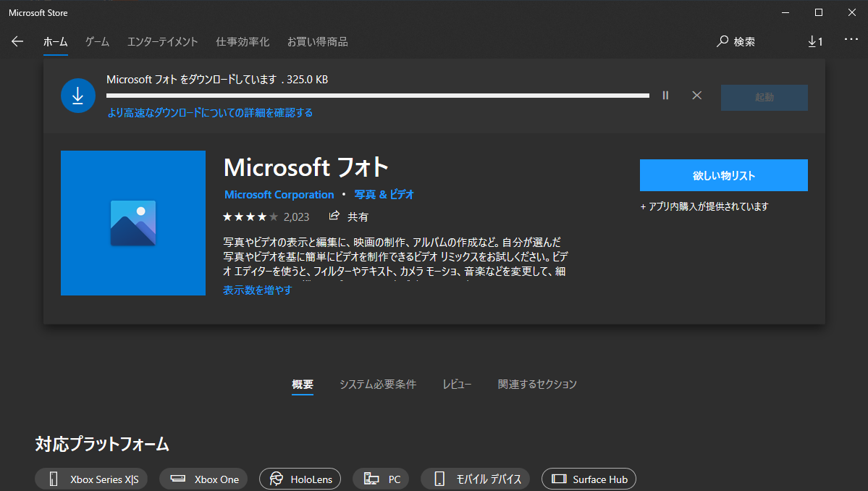Image resolution: width=868 pixels, height=491 pixels.
Task: Cancel the download with the X icon
Action: 697,96
